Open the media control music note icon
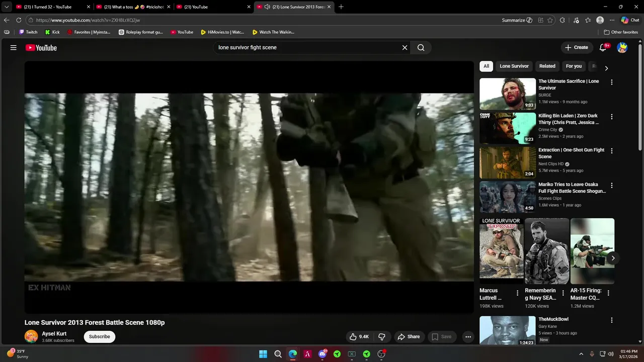This screenshot has height=362, width=644. pyautogui.click(x=576, y=20)
